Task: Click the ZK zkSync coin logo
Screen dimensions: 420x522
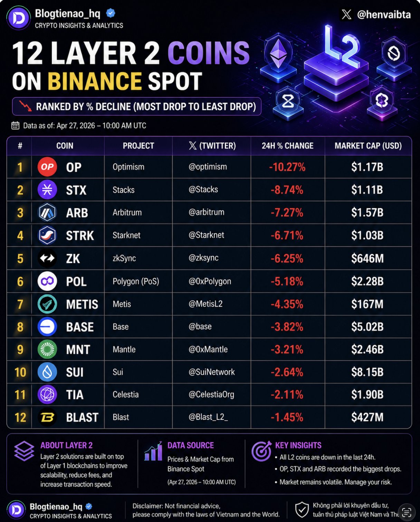Action: click(x=47, y=258)
